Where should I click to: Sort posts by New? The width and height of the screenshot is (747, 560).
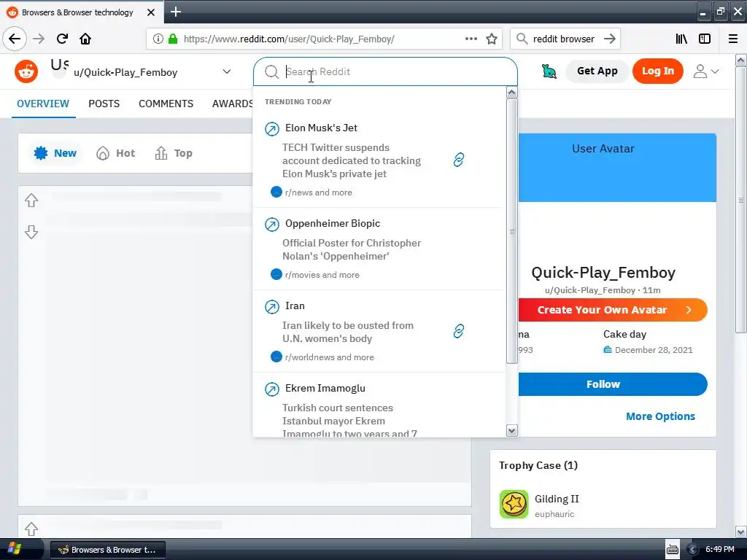point(55,153)
